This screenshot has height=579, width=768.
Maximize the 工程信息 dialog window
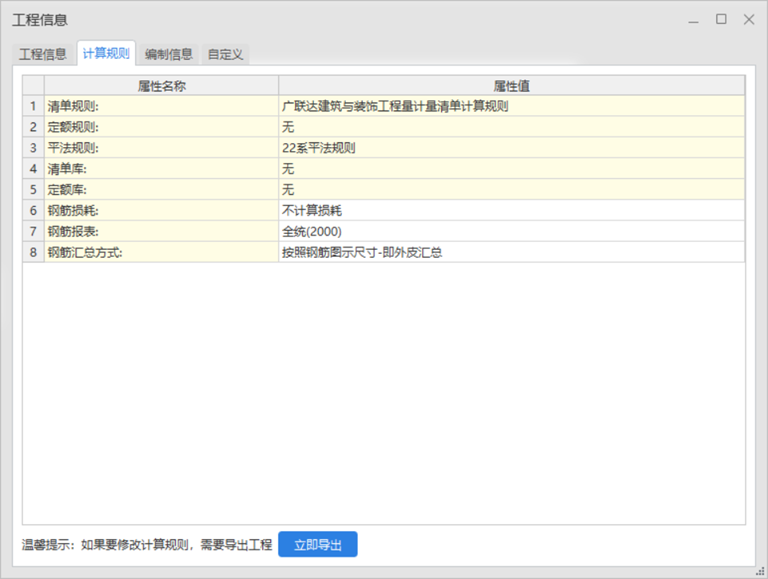pos(721,20)
